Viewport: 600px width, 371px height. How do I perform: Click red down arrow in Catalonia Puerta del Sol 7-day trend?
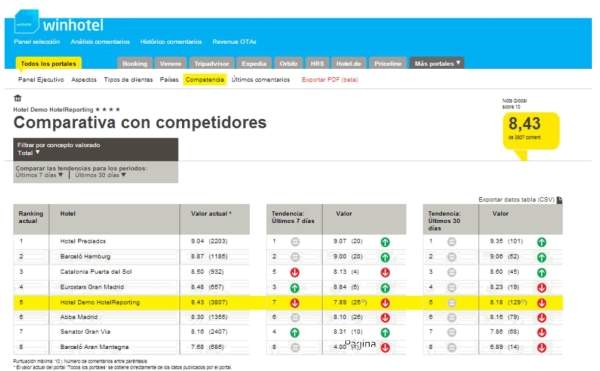click(295, 272)
